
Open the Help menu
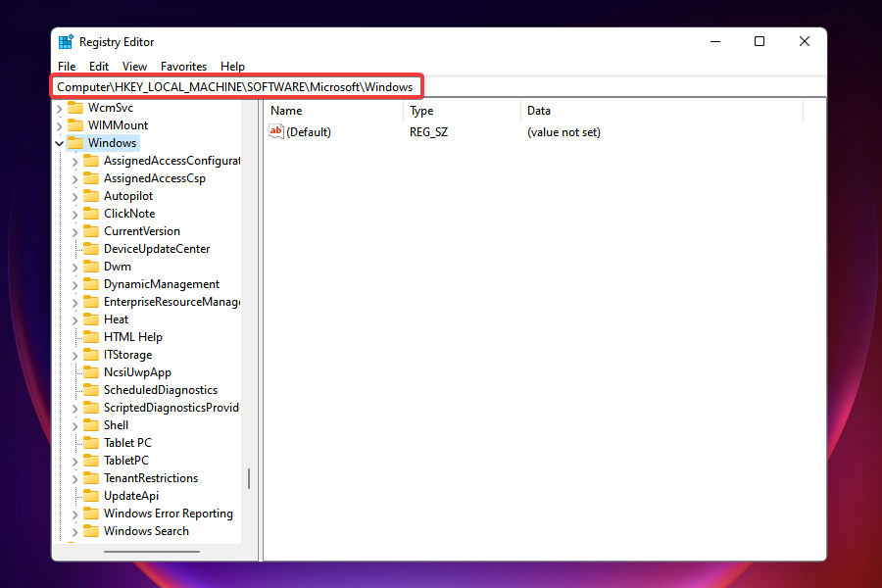coord(232,67)
